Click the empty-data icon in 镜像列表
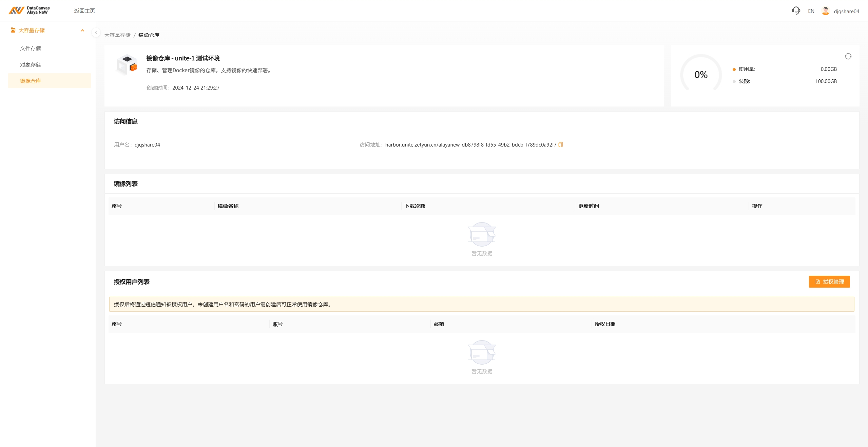 (x=482, y=234)
